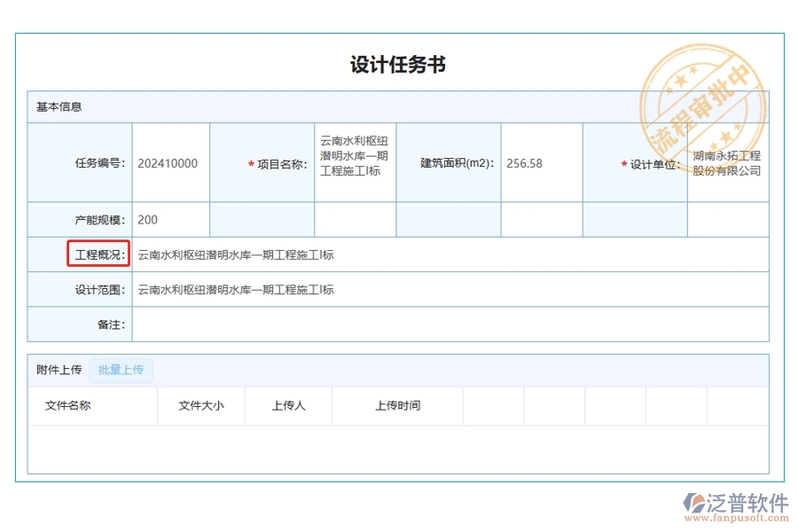Select the 基本信息 section header

[x=59, y=106]
